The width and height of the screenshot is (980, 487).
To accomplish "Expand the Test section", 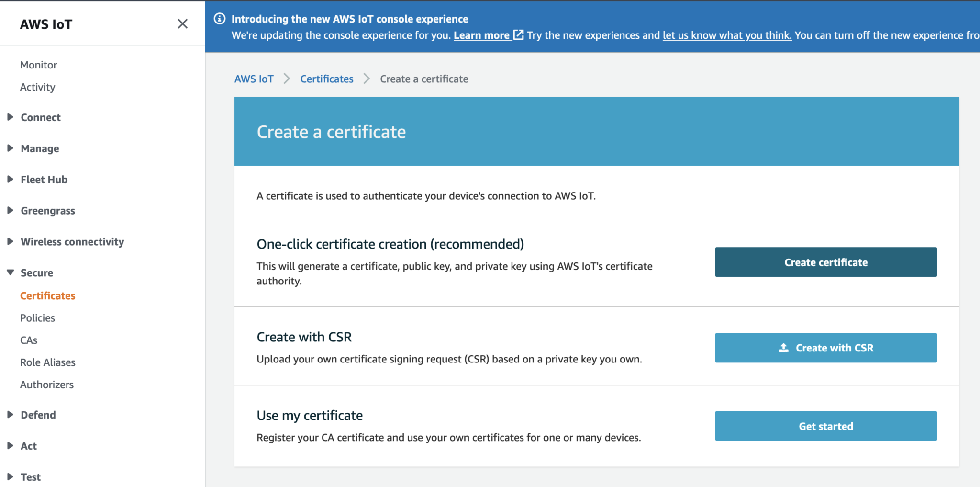I will (10, 477).
